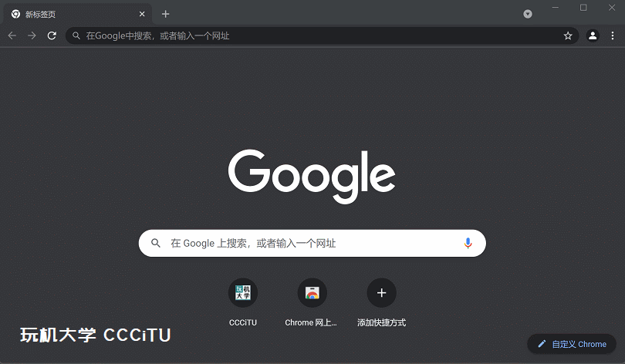
Task: Open the Chrome 网上应用店 shortcut
Action: [312, 293]
